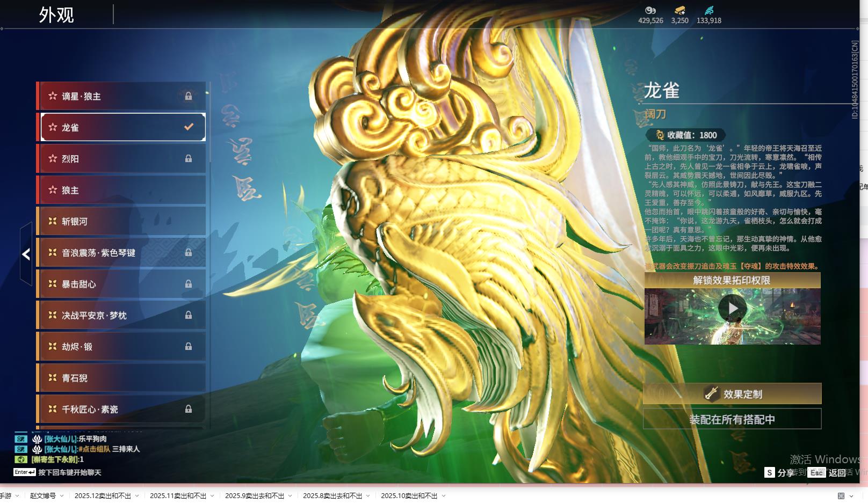The width and height of the screenshot is (868, 504).
Task: Click the #点击组队 link in chat
Action: click(x=94, y=449)
